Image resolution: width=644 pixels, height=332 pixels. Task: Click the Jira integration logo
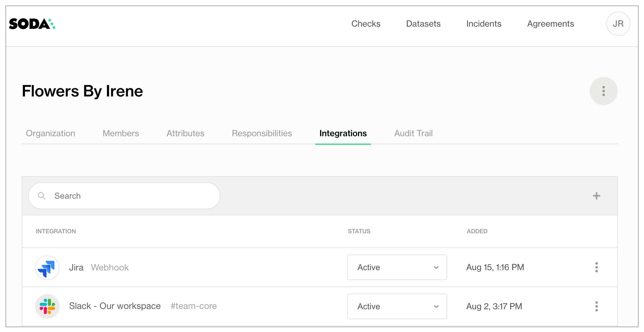(47, 268)
